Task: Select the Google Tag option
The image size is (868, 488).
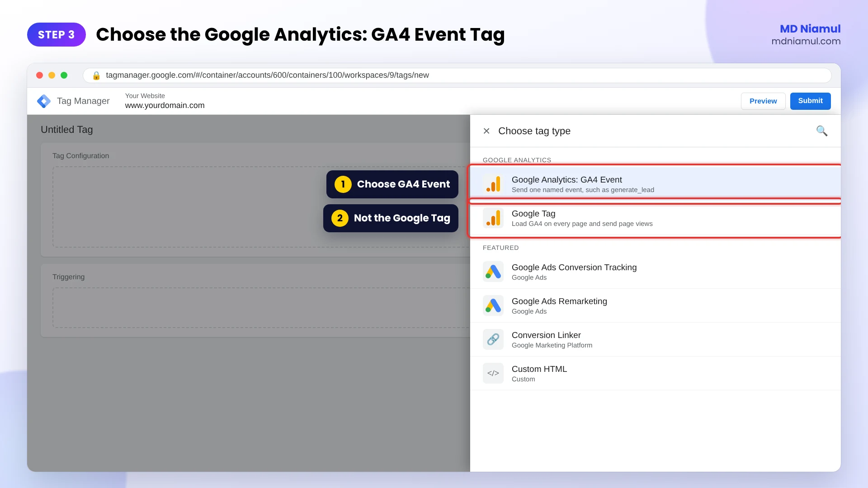Action: (656, 218)
